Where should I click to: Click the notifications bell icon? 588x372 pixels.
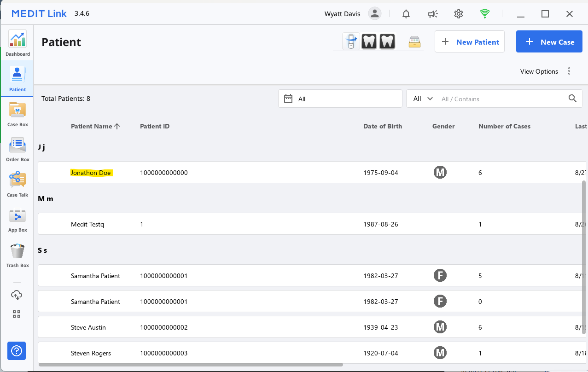pyautogui.click(x=406, y=14)
